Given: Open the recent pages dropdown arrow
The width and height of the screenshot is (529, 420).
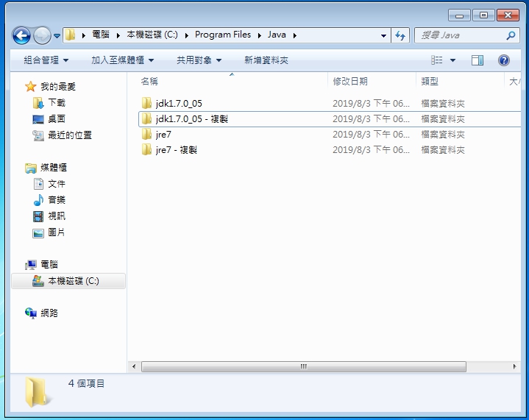Looking at the screenshot, I should coord(57,35).
